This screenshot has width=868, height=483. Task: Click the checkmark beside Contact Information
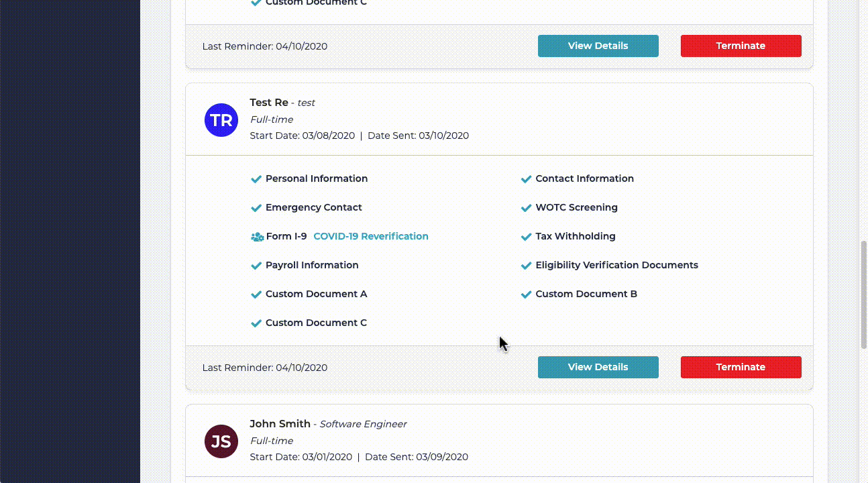526,179
